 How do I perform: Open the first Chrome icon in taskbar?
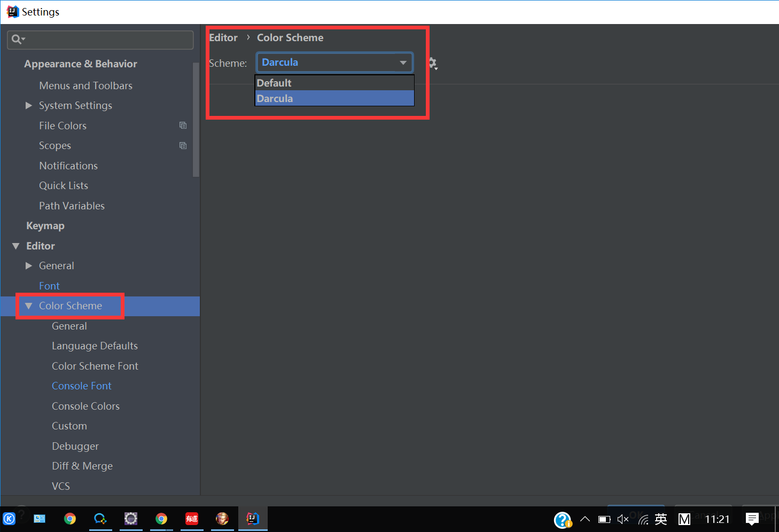(x=70, y=519)
